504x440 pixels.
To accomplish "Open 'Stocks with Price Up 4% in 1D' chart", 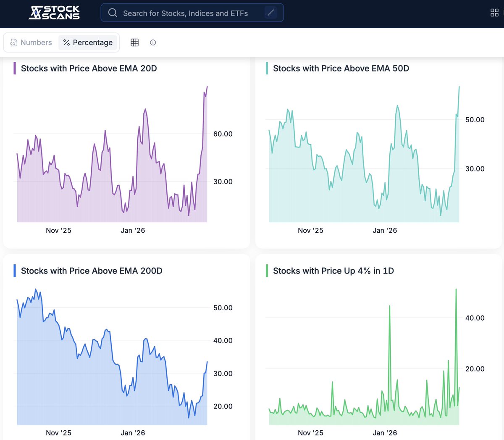I will point(333,271).
